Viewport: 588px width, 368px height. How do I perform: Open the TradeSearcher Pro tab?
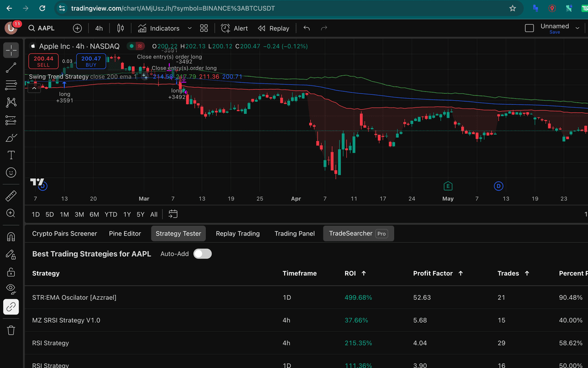[358, 233]
